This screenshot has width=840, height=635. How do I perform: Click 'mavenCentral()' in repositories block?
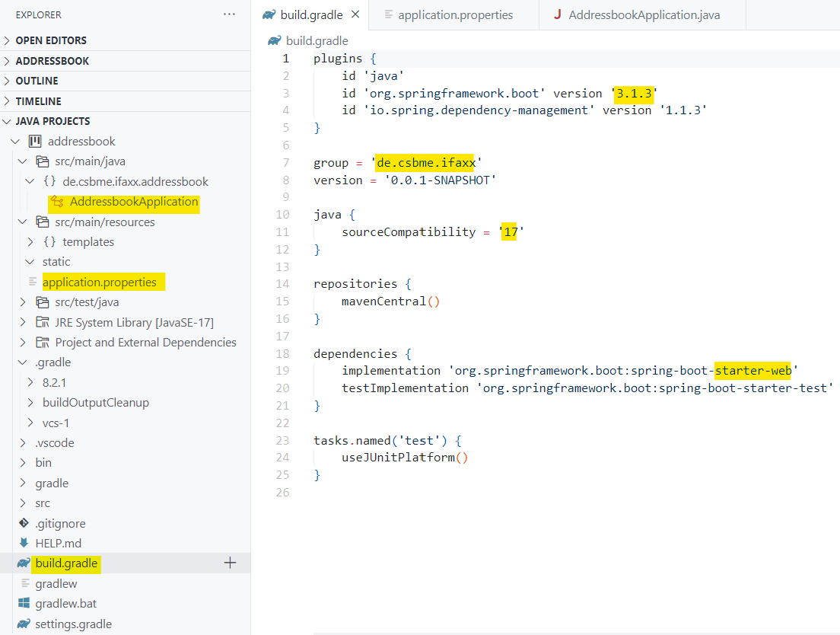(x=390, y=302)
